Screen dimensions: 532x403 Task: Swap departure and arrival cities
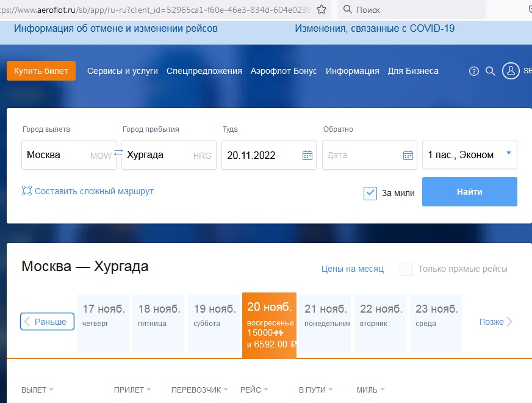pyautogui.click(x=118, y=153)
